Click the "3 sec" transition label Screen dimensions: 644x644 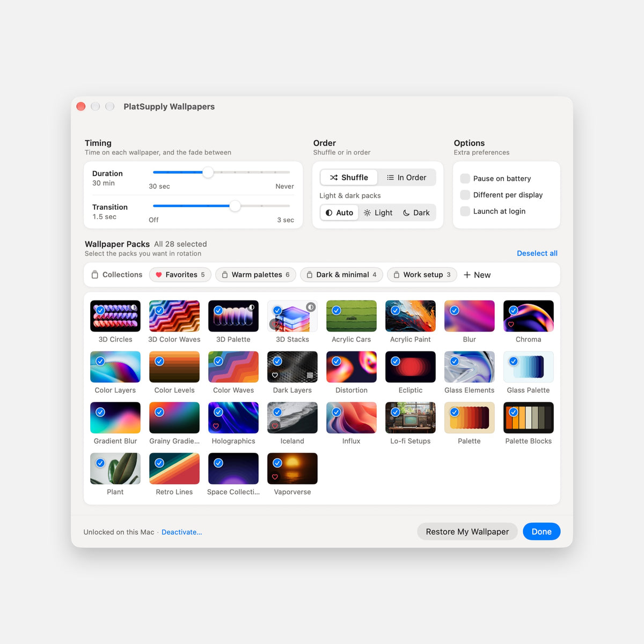[286, 220]
